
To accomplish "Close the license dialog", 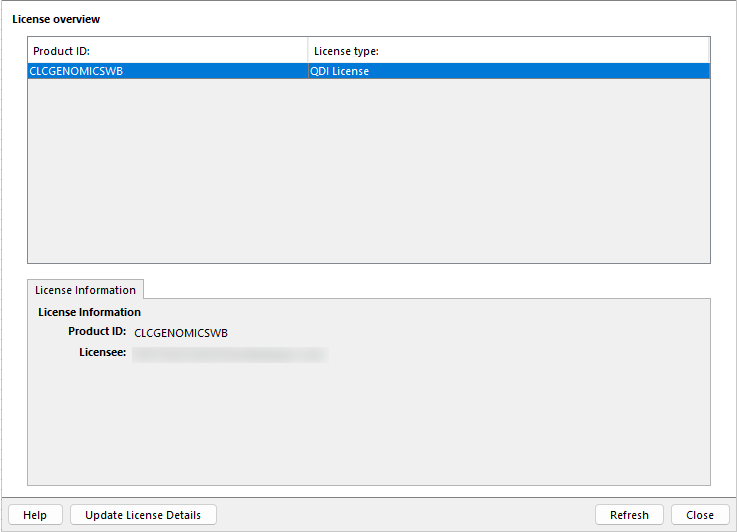I will click(x=700, y=515).
